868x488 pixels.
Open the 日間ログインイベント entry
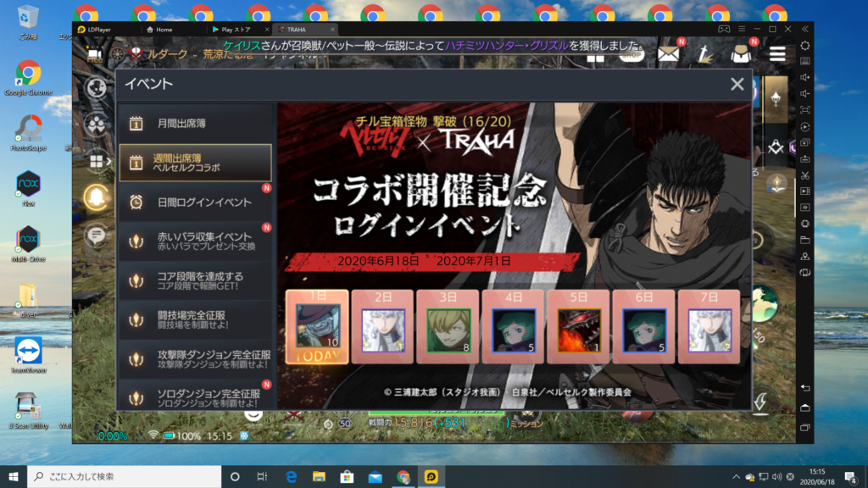click(196, 202)
